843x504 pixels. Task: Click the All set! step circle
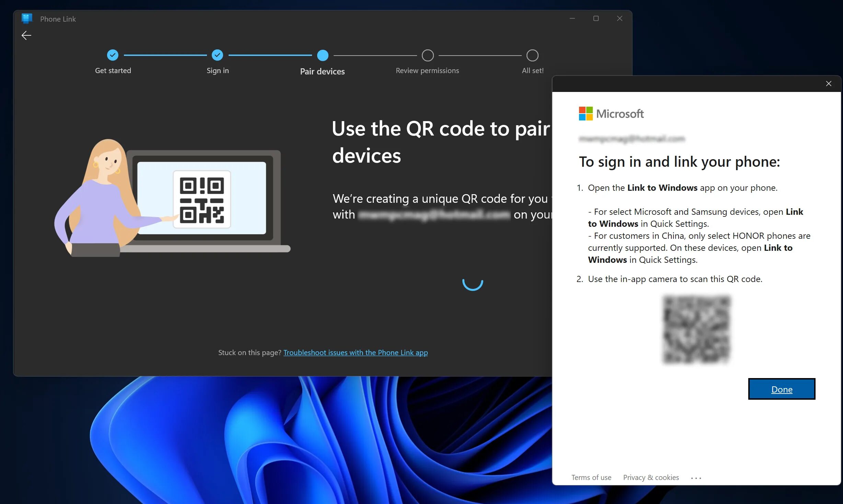(x=532, y=55)
